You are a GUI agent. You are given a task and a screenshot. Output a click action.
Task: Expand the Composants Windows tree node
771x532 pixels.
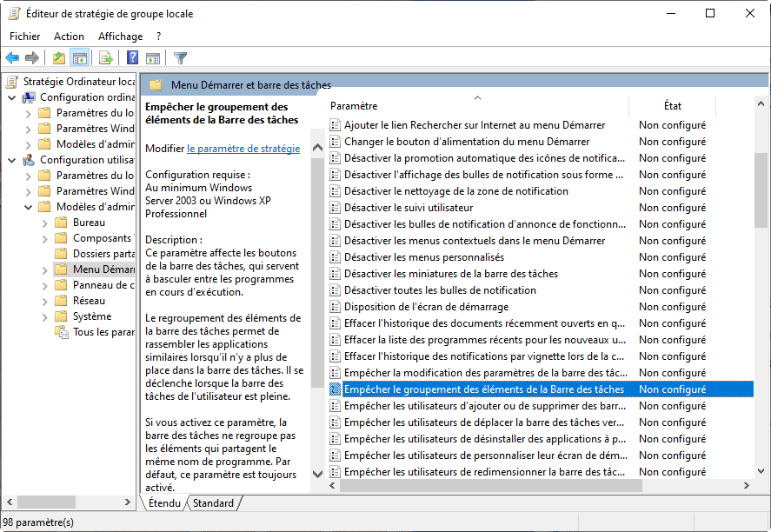click(x=44, y=239)
